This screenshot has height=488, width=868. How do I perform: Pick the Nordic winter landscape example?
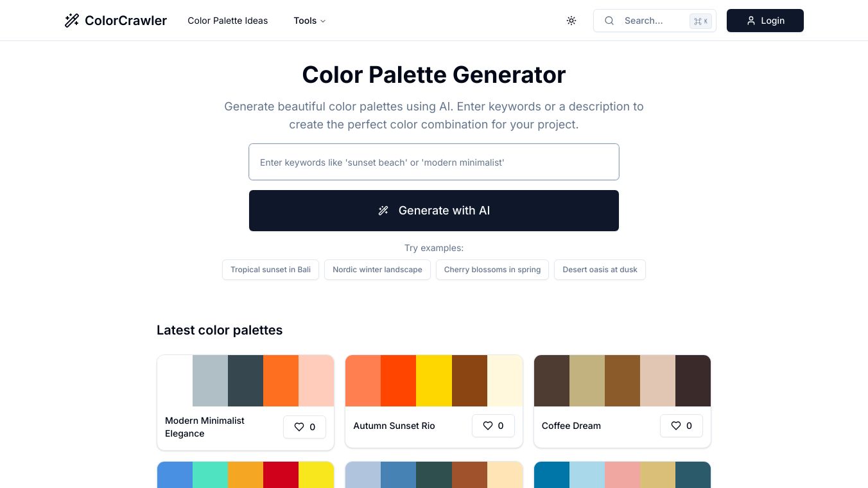point(378,270)
